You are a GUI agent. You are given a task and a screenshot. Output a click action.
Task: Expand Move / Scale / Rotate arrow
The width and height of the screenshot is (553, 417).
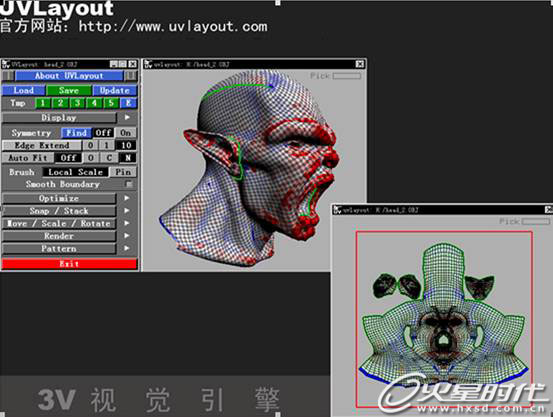[x=127, y=223]
